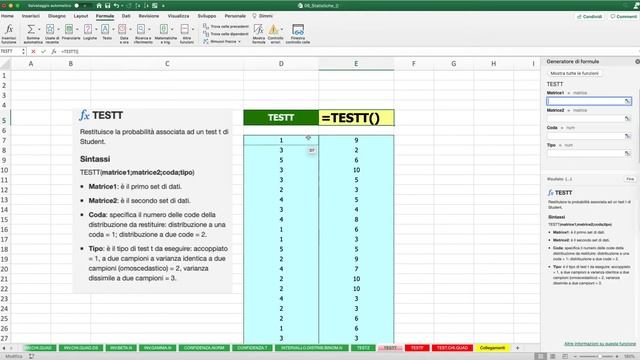This screenshot has width=640, height=360.
Task: Open Altre informazioni su questa funzione link
Action: pyautogui.click(x=600, y=344)
